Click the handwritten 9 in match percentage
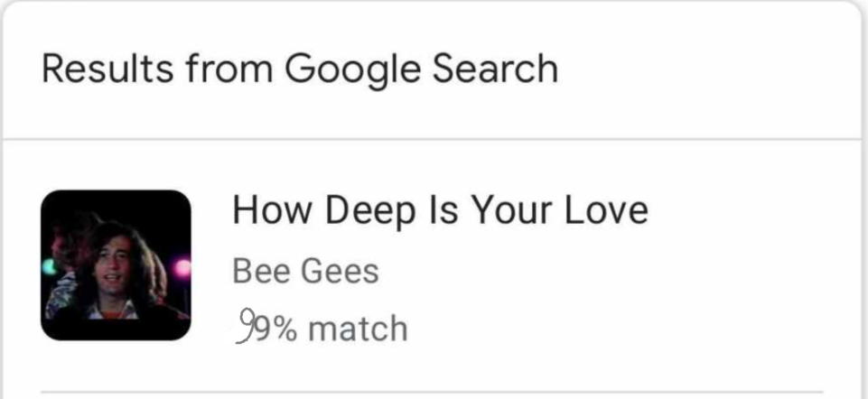This screenshot has width=868, height=399. pyautogui.click(x=246, y=326)
